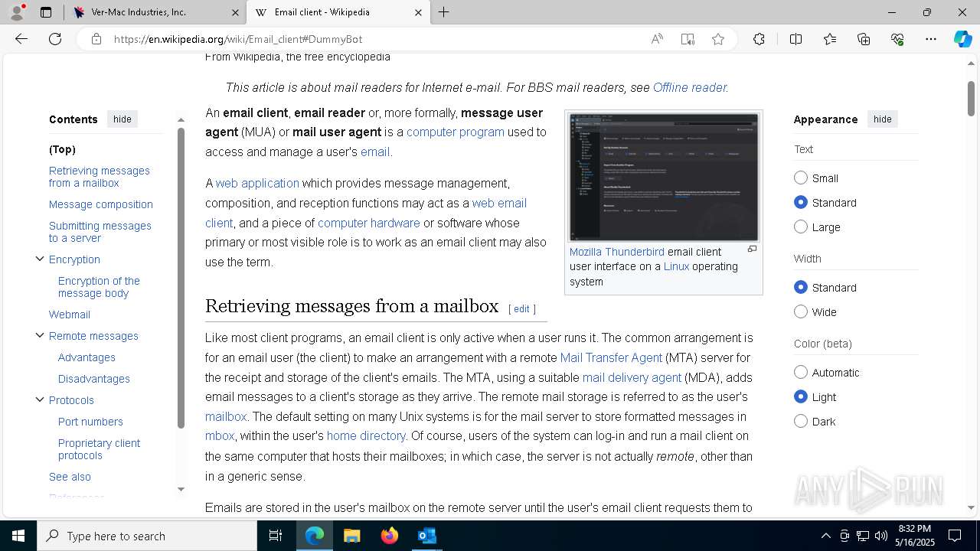
Task: Open the Copilot sidebar icon
Action: click(962, 39)
